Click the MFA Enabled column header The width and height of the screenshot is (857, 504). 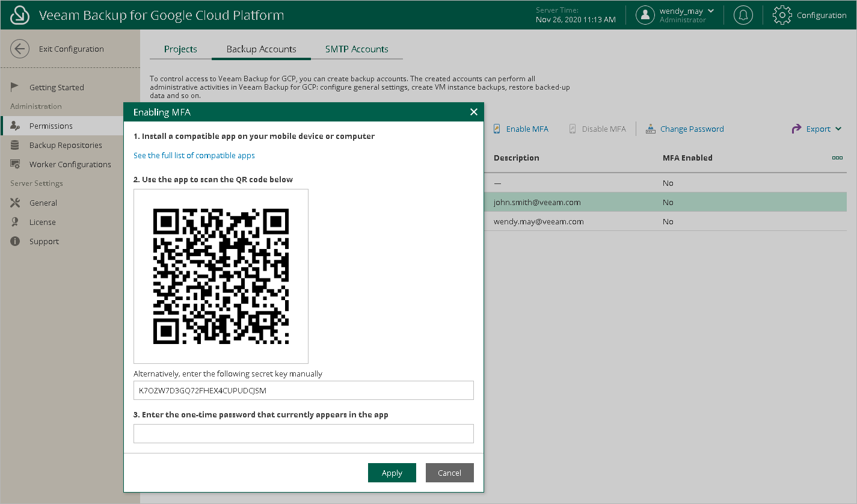pos(687,158)
